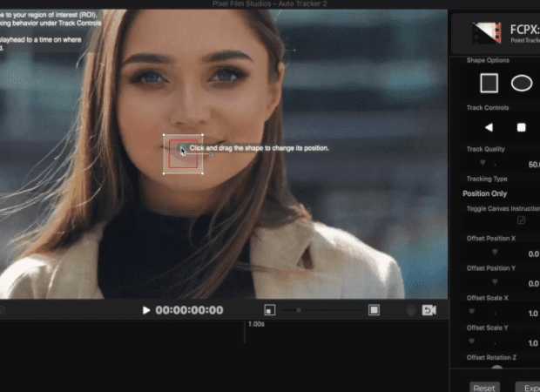The width and height of the screenshot is (540, 392).
Task: Adjust the viewer zoom slider
Action: click(x=299, y=310)
